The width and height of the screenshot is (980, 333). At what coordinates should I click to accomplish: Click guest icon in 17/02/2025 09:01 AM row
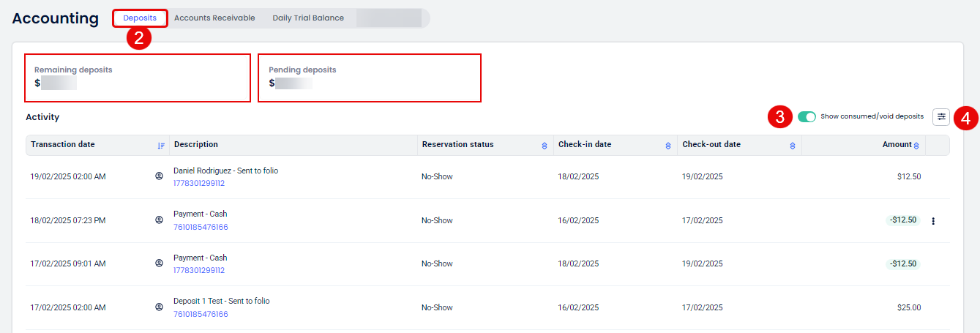click(x=159, y=263)
